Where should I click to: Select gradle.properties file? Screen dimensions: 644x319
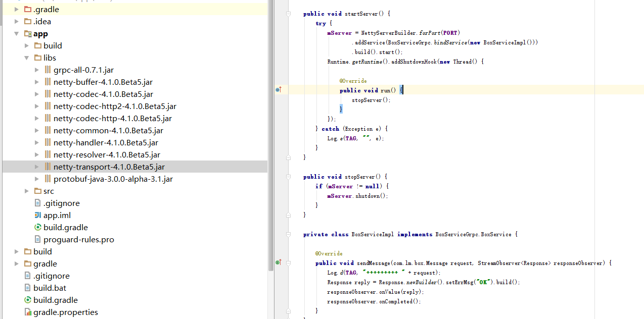[x=66, y=312]
